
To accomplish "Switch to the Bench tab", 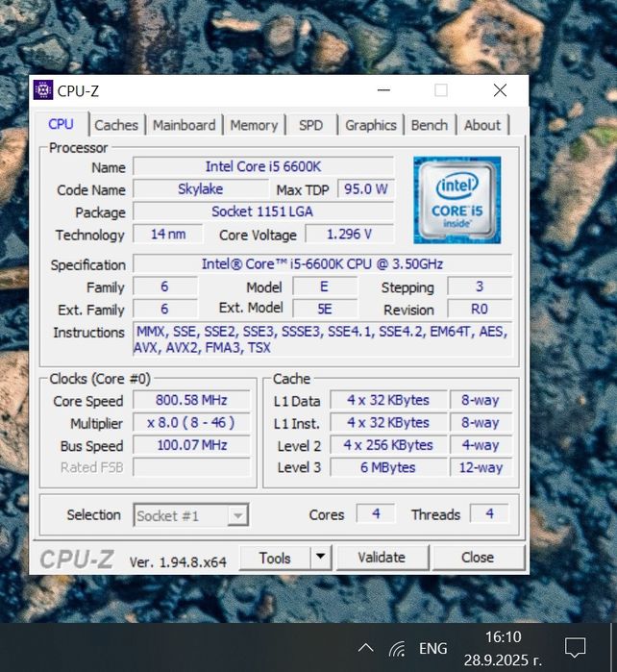I will [430, 125].
